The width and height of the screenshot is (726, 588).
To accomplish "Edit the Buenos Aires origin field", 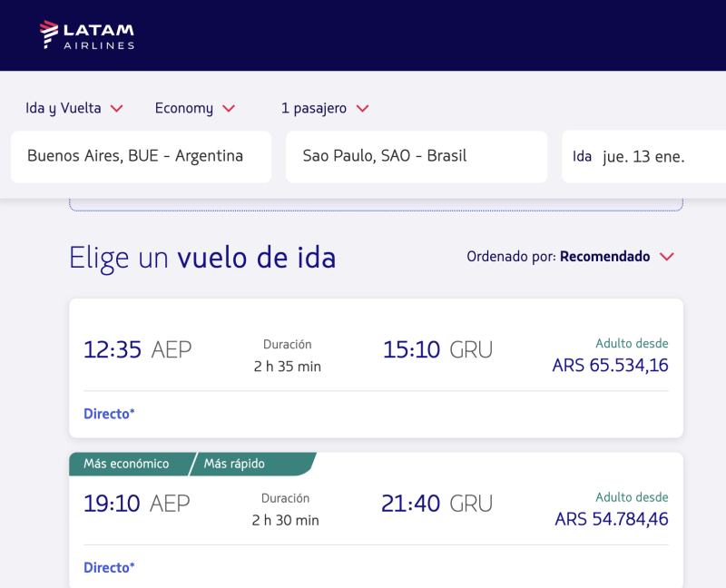I will [x=141, y=156].
